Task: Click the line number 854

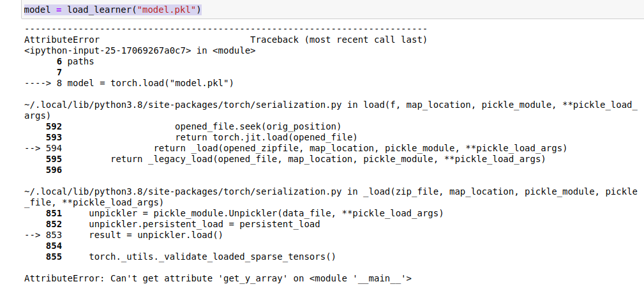Action: 54,246
